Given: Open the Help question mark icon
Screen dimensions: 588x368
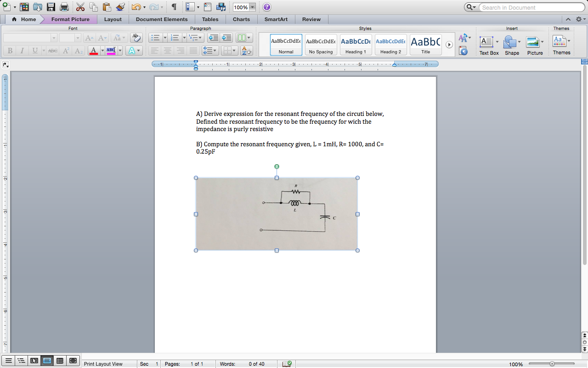Looking at the screenshot, I should (x=266, y=7).
